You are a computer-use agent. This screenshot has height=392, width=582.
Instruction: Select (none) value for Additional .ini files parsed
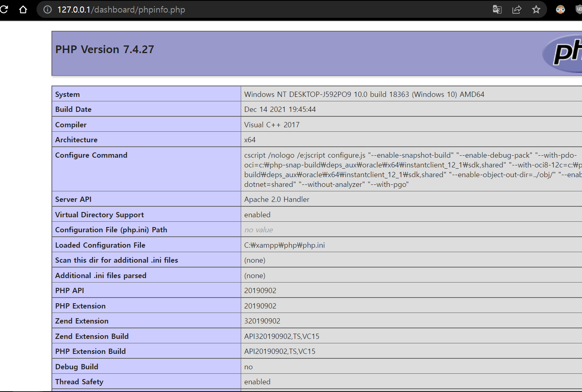pos(255,276)
